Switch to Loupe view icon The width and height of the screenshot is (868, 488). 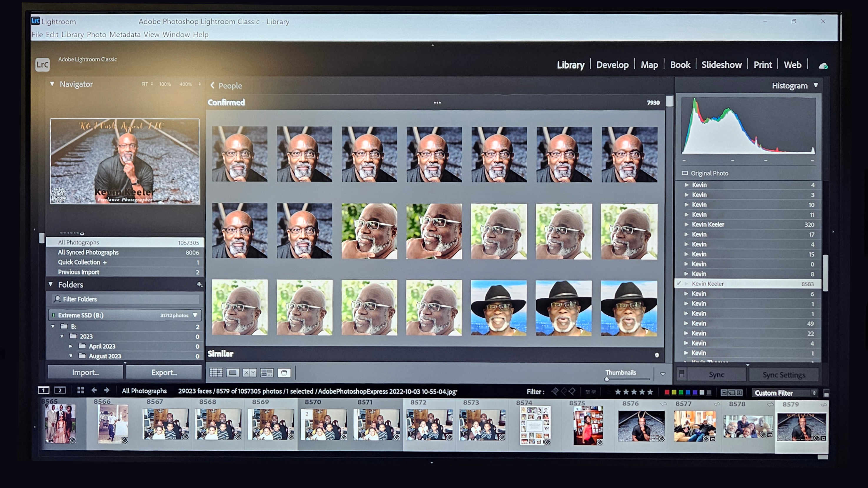coord(232,372)
